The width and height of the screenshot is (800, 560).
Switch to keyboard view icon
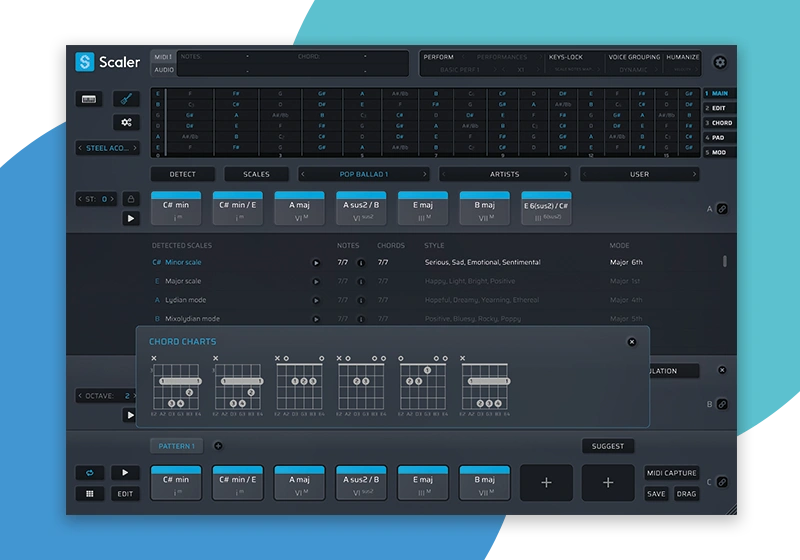[x=89, y=99]
